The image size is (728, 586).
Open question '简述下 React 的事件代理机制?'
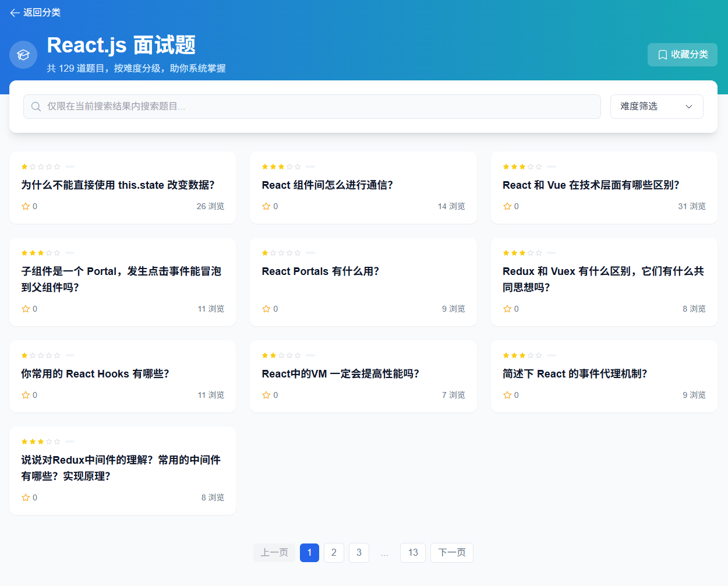click(x=575, y=374)
